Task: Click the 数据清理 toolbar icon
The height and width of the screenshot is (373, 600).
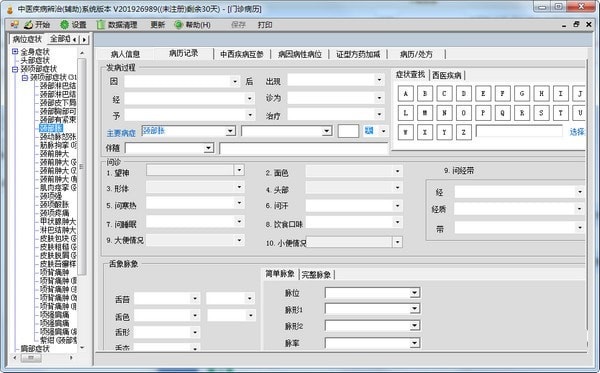Action: coord(101,25)
